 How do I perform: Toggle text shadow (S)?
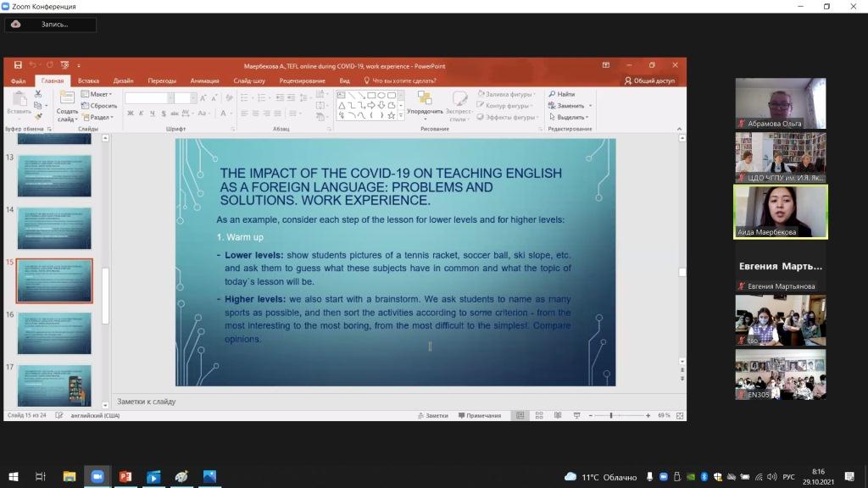[x=164, y=114]
